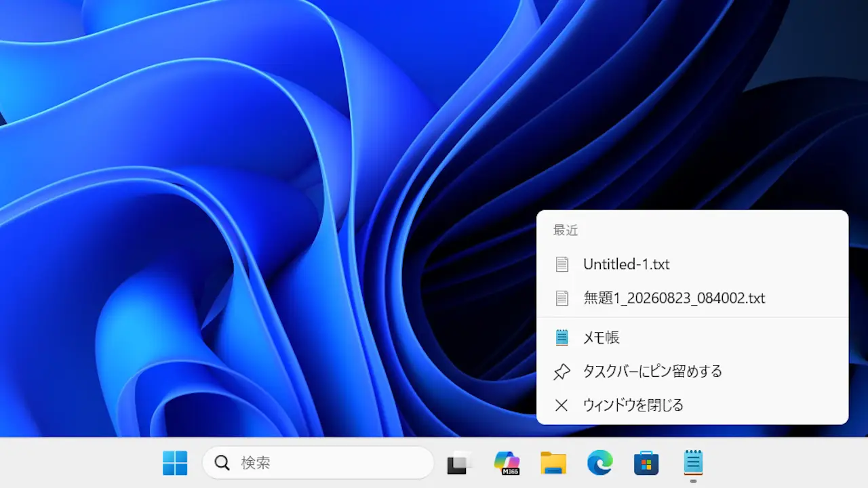Choose タスクバーにピン留めする
The width and height of the screenshot is (868, 488).
coord(692,371)
